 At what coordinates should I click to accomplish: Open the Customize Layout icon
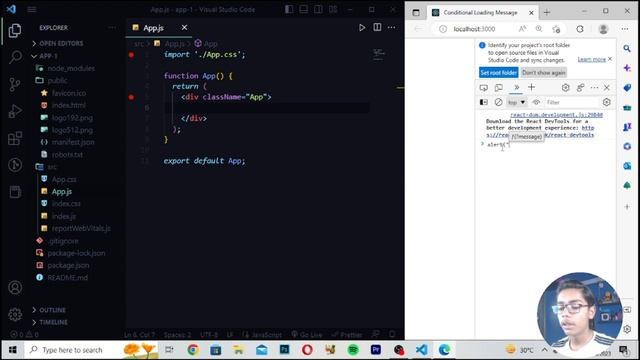[333, 9]
